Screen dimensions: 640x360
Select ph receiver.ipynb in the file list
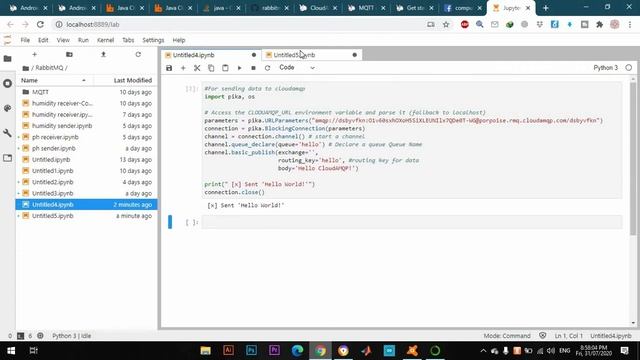coord(86,137)
